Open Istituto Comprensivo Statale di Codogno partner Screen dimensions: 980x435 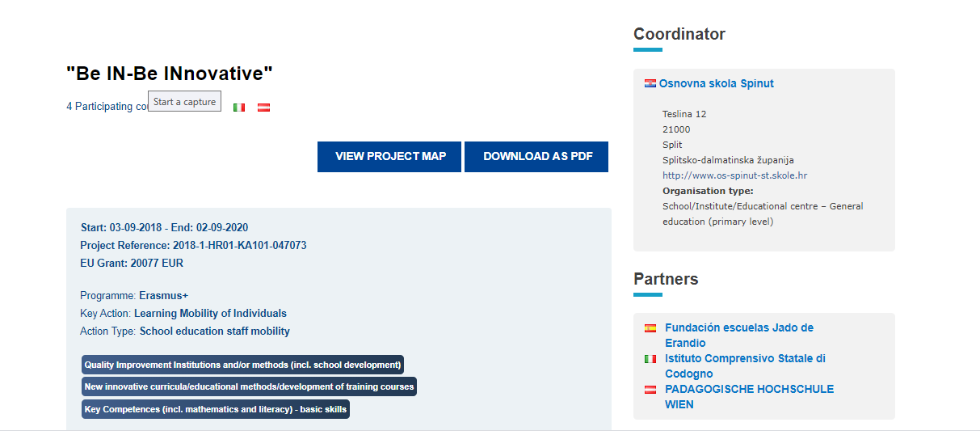745,366
